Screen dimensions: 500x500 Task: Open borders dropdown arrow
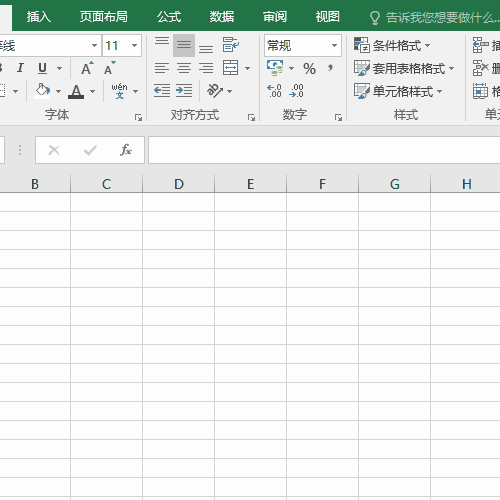(15, 91)
